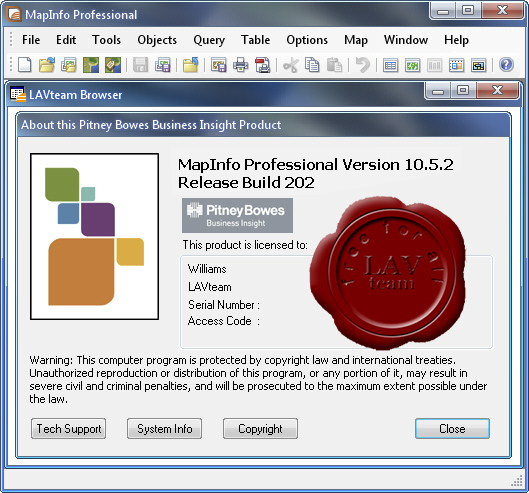Click the Copyright button

260,429
